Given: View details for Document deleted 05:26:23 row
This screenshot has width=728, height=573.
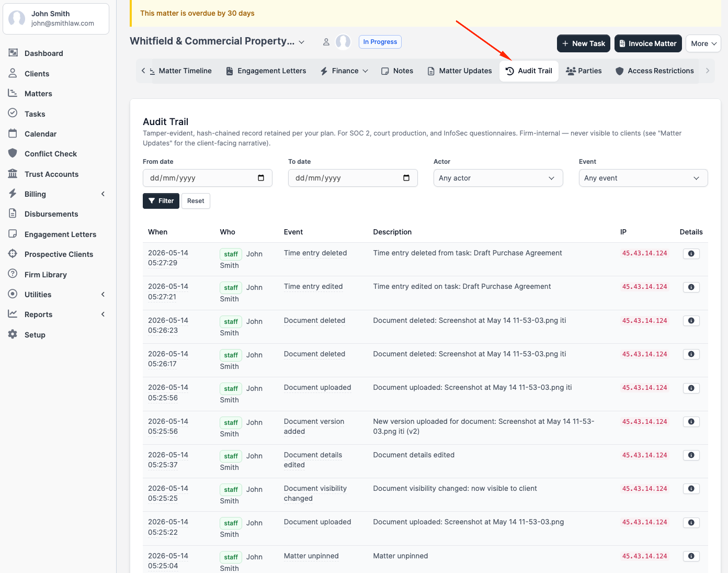Looking at the screenshot, I should click(691, 321).
